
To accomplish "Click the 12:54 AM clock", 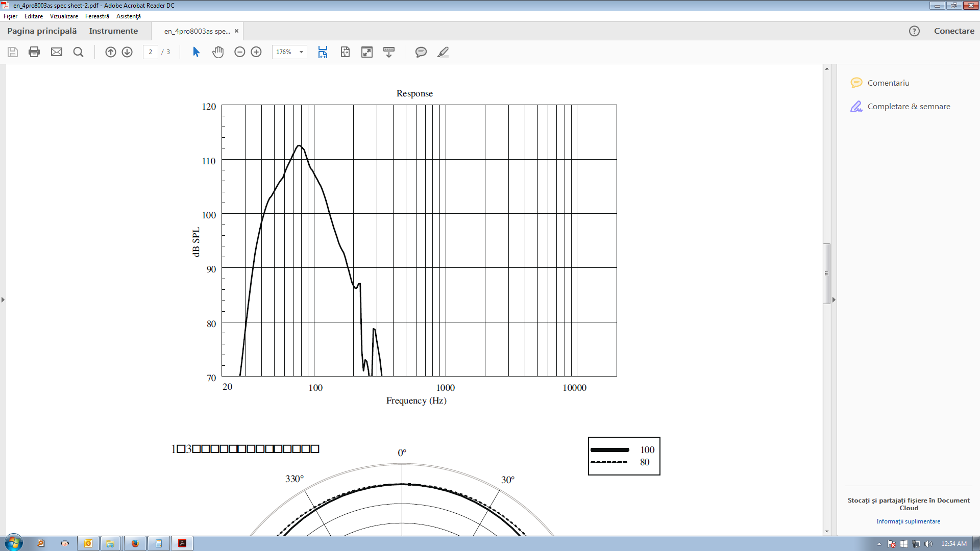I will 953,544.
